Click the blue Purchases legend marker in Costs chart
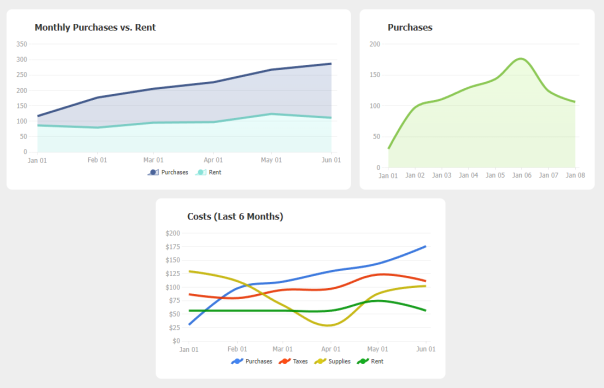The image size is (604, 388). (x=237, y=361)
